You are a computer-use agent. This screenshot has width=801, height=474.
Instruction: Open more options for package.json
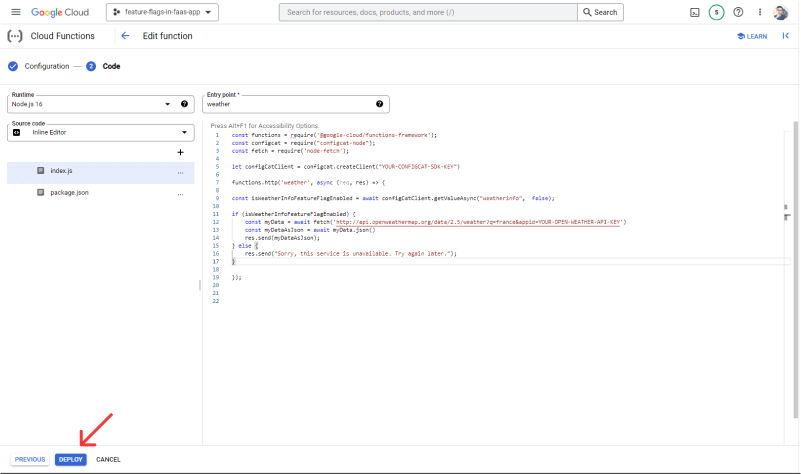[x=181, y=193]
